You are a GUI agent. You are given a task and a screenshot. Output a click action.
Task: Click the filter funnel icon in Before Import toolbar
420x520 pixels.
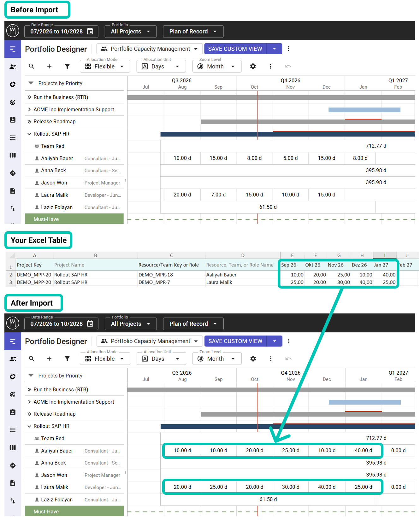pos(67,66)
